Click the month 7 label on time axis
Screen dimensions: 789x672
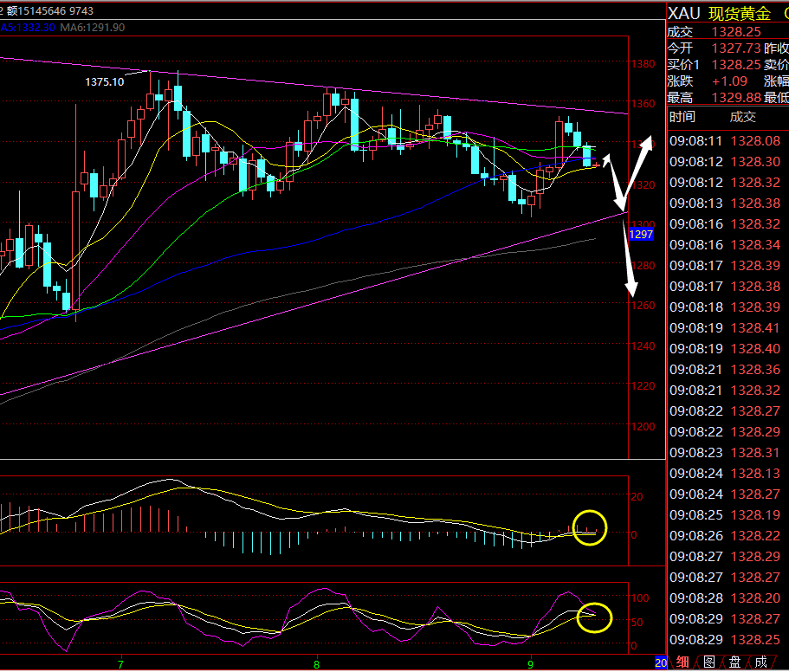[120, 664]
